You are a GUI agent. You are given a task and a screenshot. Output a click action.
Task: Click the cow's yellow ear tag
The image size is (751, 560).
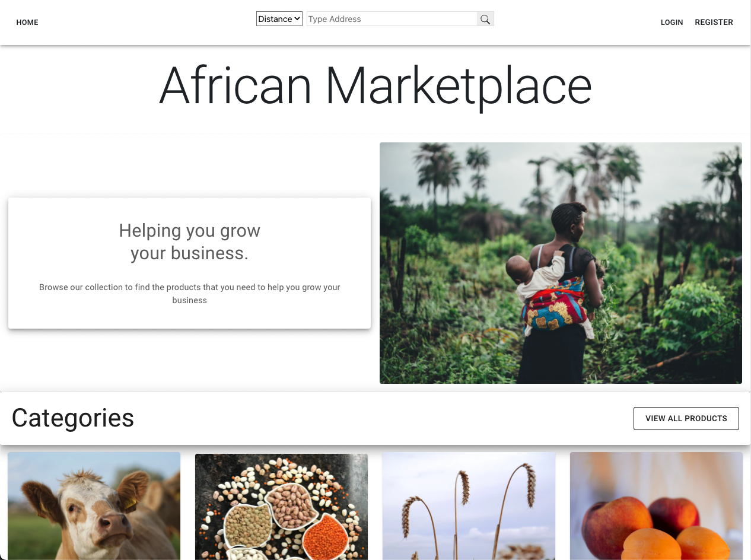coord(130,503)
